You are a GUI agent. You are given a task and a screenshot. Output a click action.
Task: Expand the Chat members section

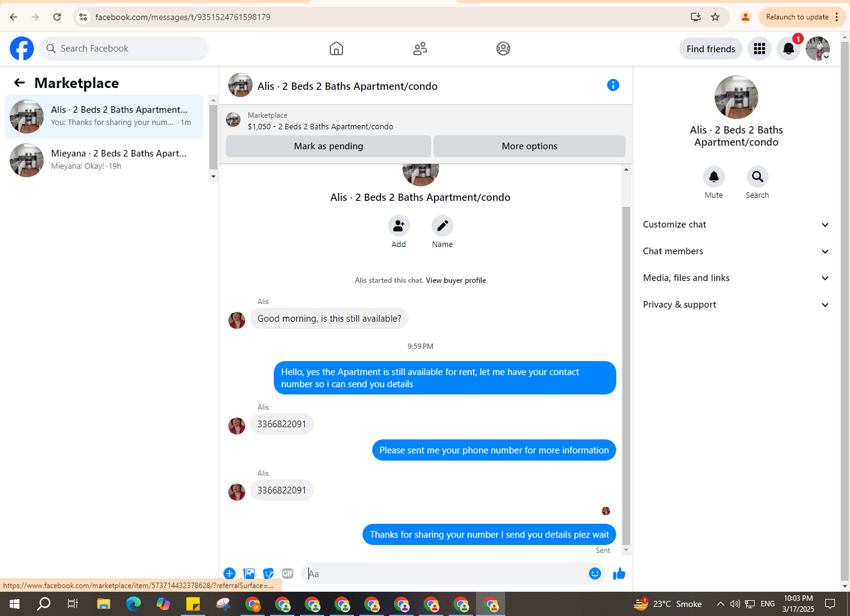pos(736,251)
